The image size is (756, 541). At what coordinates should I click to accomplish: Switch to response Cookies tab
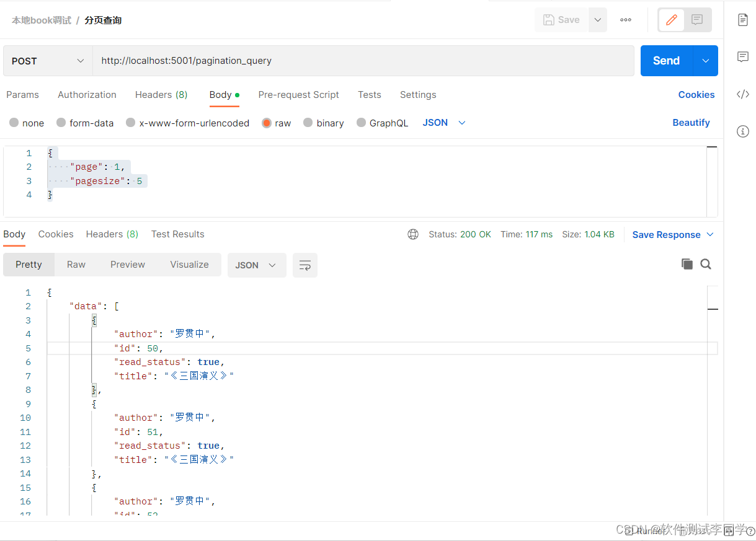(56, 234)
